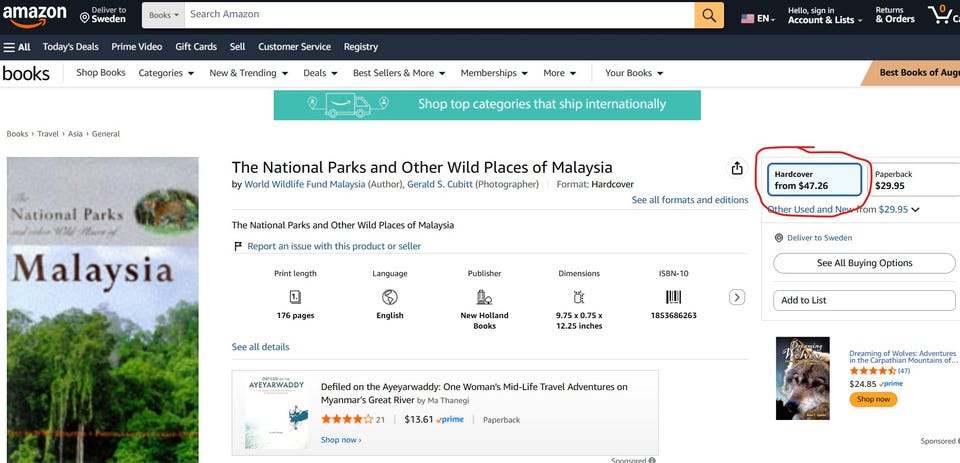Screen dimensions: 960x463
Task: Click Defiled on the Ayeyarwaddy title link
Action: coord(474,393)
